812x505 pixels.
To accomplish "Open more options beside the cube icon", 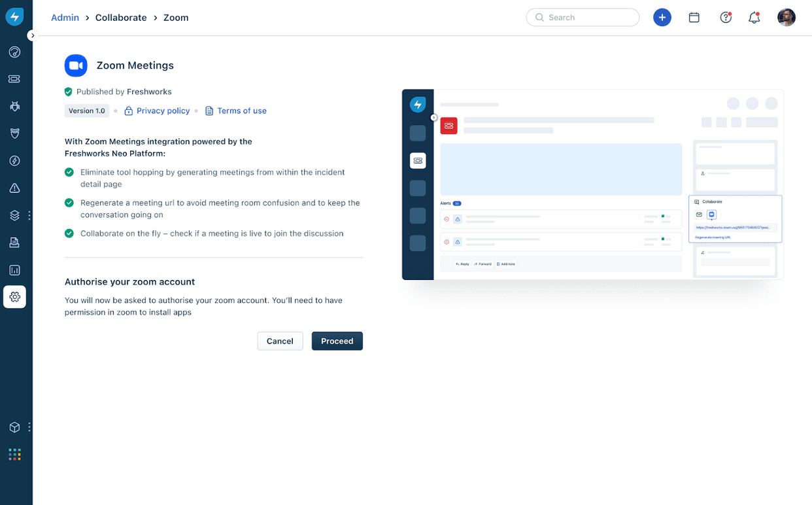I will 29,427.
